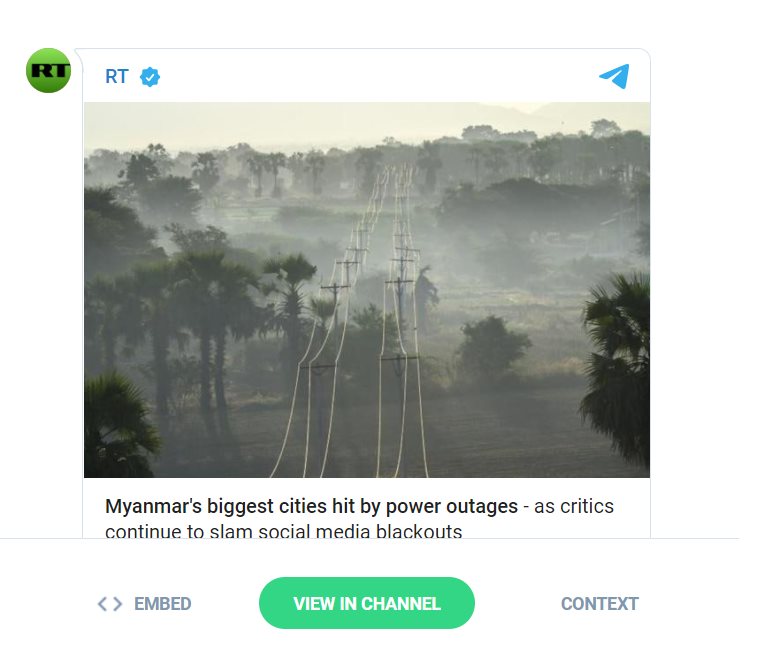Click the green RT channel avatar
Viewport: 759px width, 653px height.
[48, 70]
